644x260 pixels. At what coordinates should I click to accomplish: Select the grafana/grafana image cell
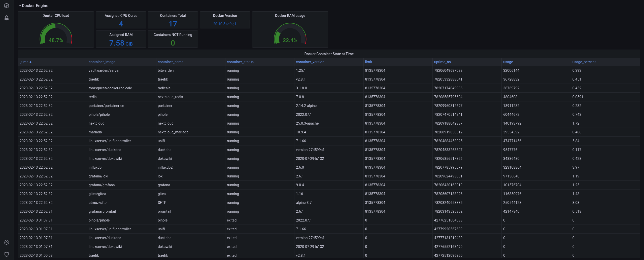(x=121, y=185)
